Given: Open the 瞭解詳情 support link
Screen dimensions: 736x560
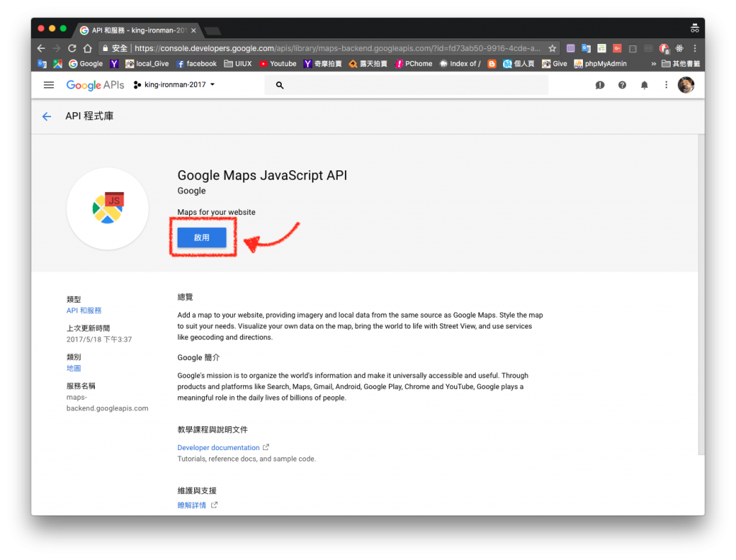Looking at the screenshot, I should coord(192,505).
